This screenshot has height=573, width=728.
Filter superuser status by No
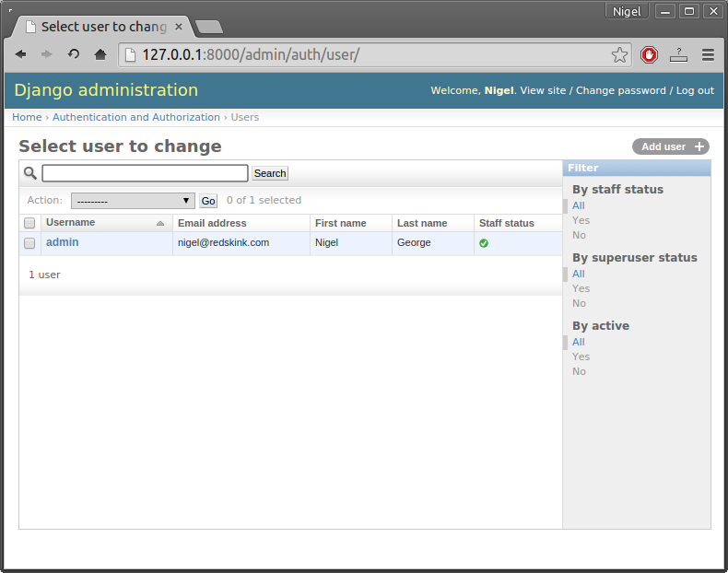(579, 303)
